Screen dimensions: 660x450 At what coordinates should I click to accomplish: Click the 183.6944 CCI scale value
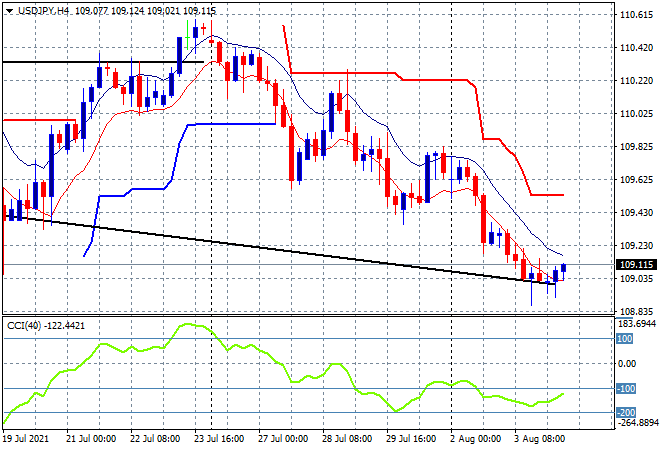point(637,323)
